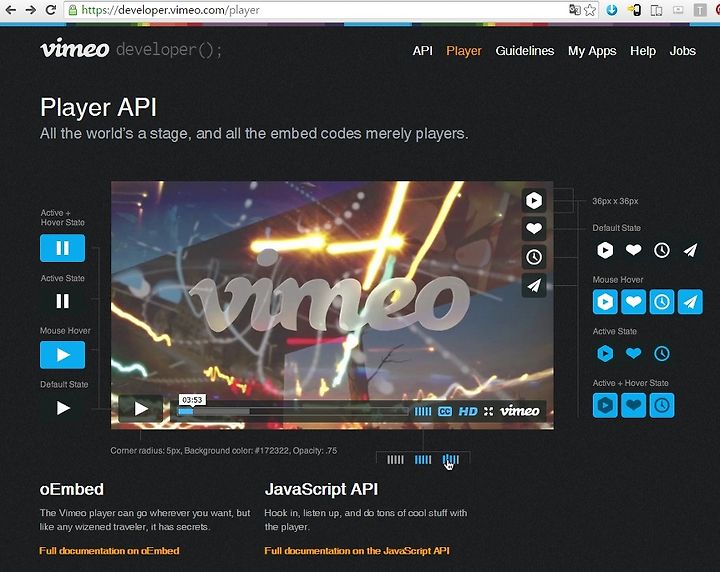Click the all-blue volume bars sample below the player

click(423, 460)
